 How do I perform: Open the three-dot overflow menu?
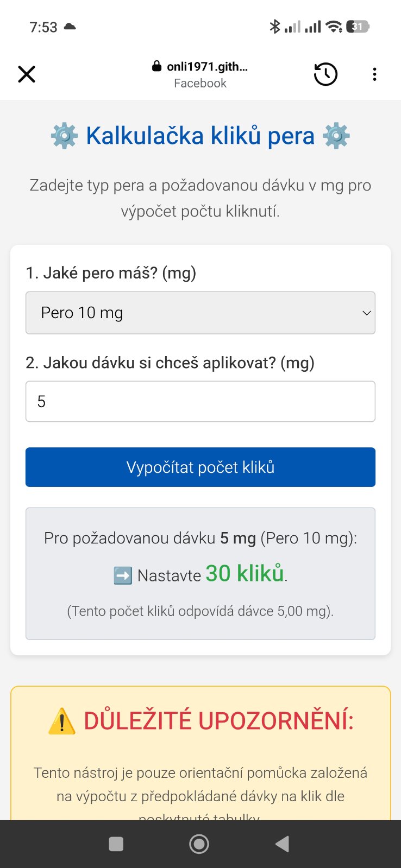pyautogui.click(x=374, y=74)
